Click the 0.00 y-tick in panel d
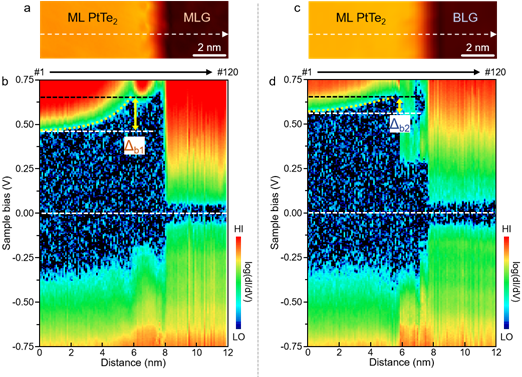This screenshot has width=522, height=377. (x=293, y=213)
